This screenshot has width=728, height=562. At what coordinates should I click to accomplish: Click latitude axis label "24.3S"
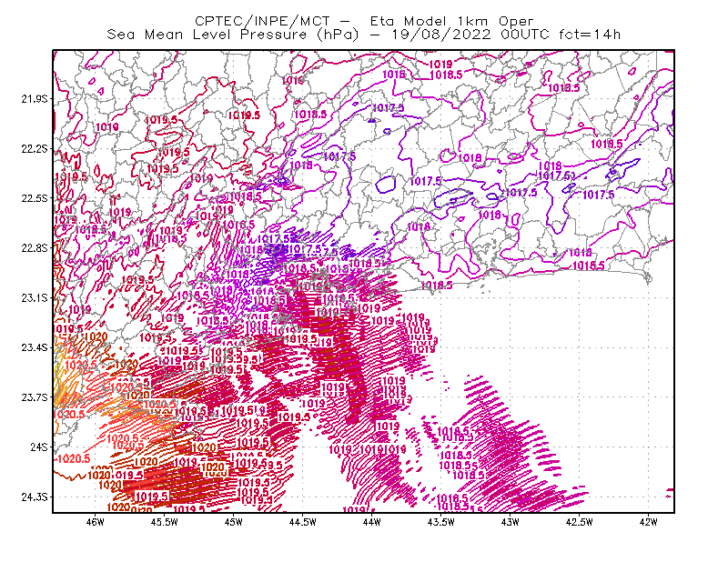pyautogui.click(x=35, y=497)
